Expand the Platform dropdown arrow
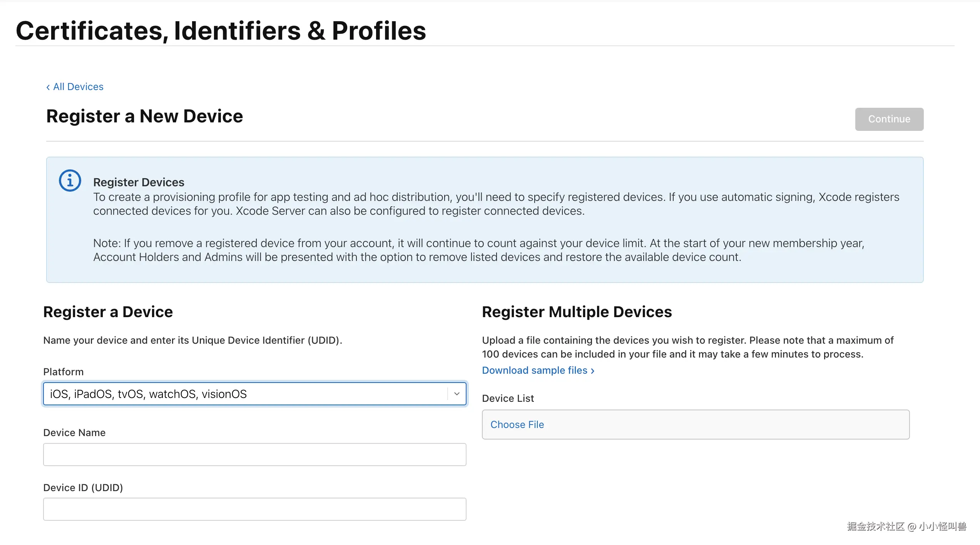Screen dimensions: 980x545 [457, 394]
